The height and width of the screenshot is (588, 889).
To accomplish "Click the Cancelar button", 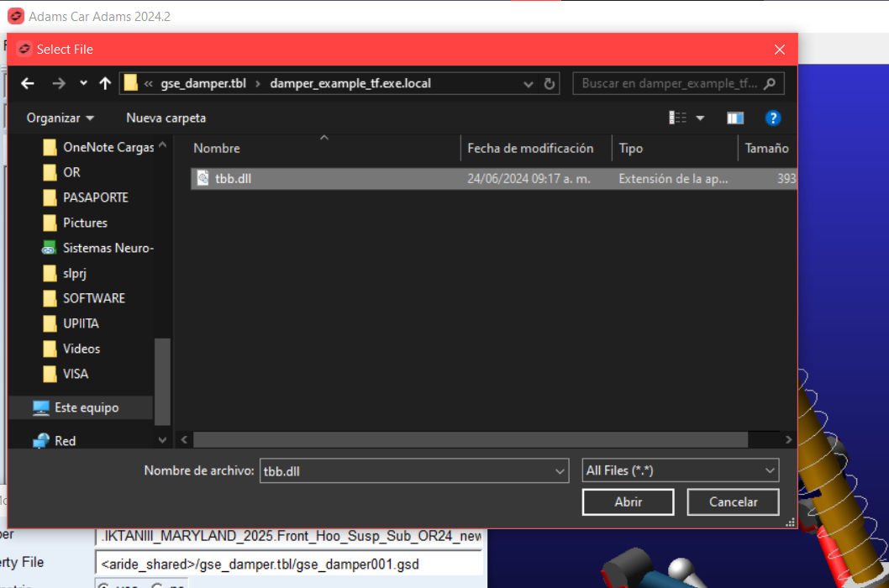I will 733,501.
